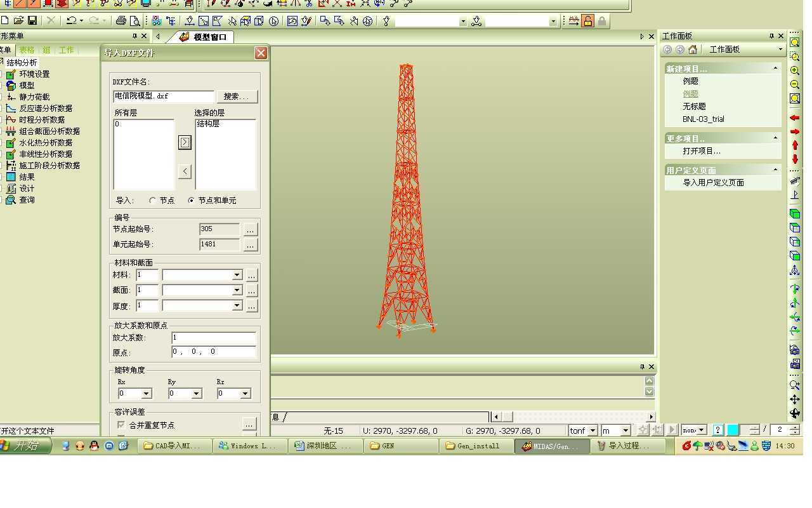
Task: Click the … button beside 节点起始号
Action: [x=251, y=229]
